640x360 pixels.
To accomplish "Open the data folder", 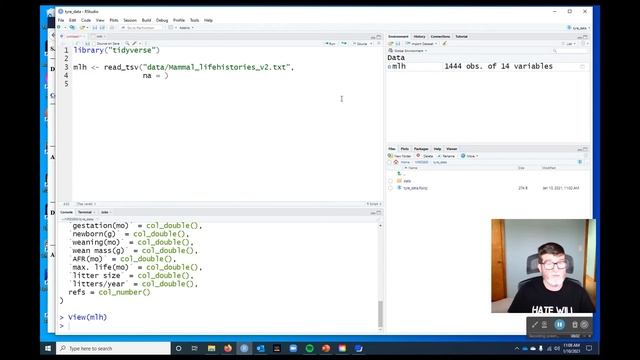I will (x=407, y=181).
